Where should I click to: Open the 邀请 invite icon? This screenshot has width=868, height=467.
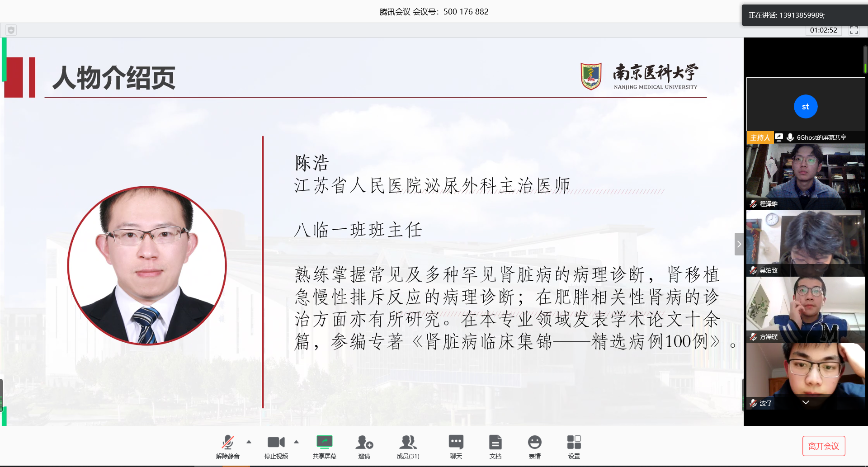(364, 446)
